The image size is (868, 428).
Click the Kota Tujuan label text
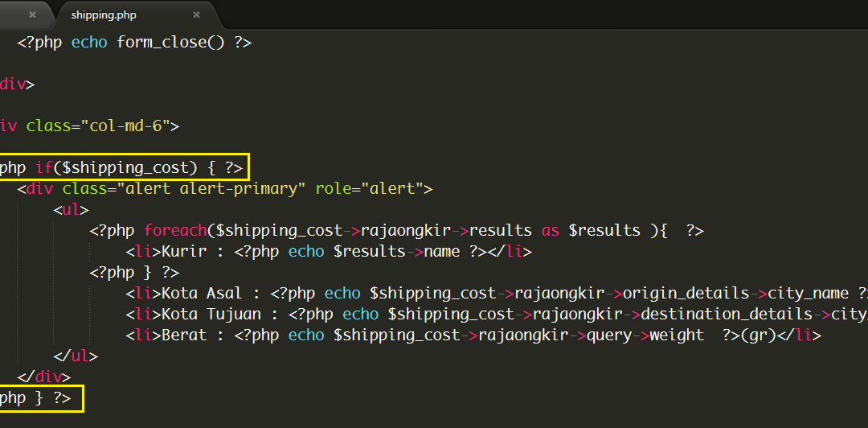[211, 315]
